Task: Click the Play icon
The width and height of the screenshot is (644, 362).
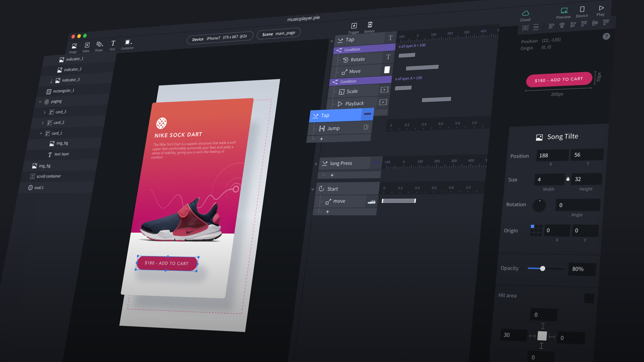Action: pos(601,10)
